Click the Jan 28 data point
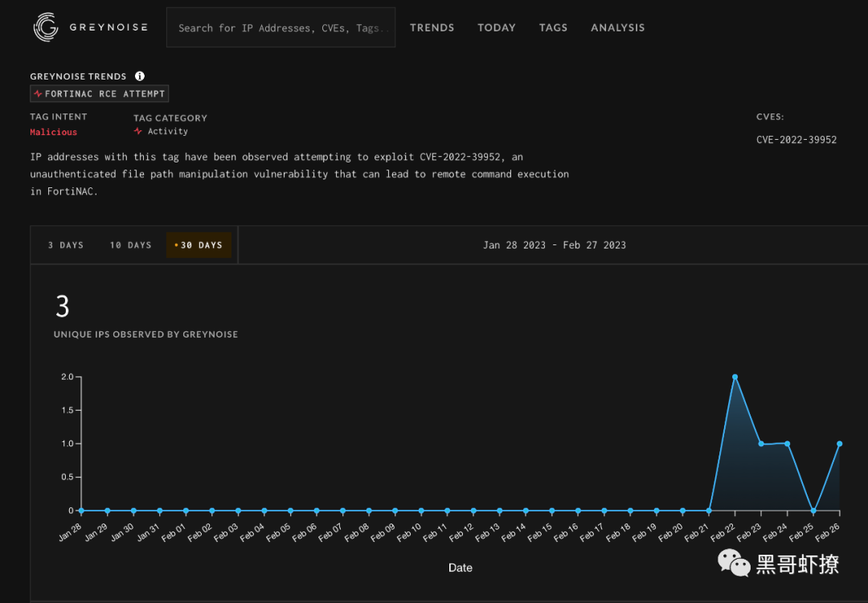Image resolution: width=868 pixels, height=603 pixels. [81, 511]
